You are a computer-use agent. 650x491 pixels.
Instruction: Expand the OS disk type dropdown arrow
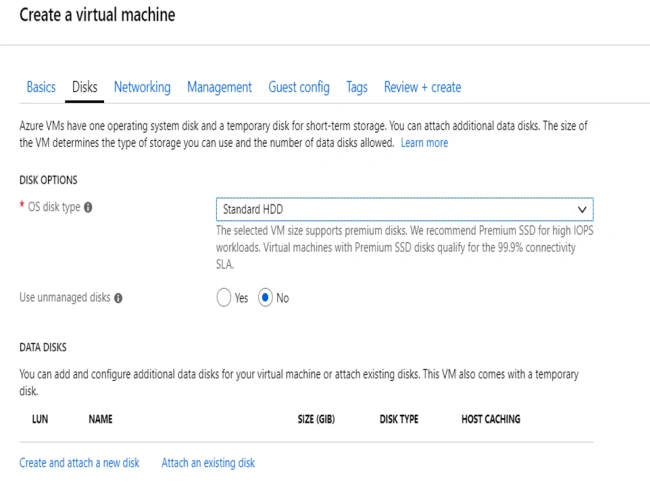coord(582,209)
